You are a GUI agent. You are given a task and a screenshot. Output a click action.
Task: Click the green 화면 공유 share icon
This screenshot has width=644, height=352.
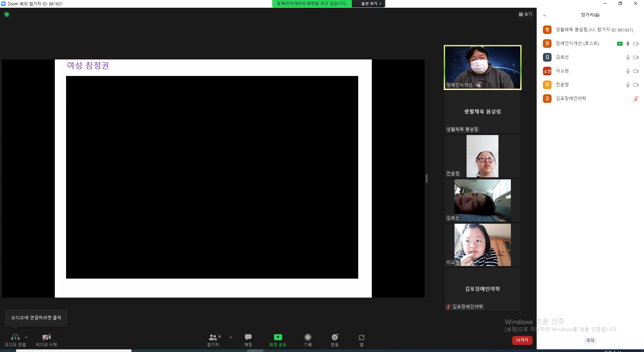[278, 337]
